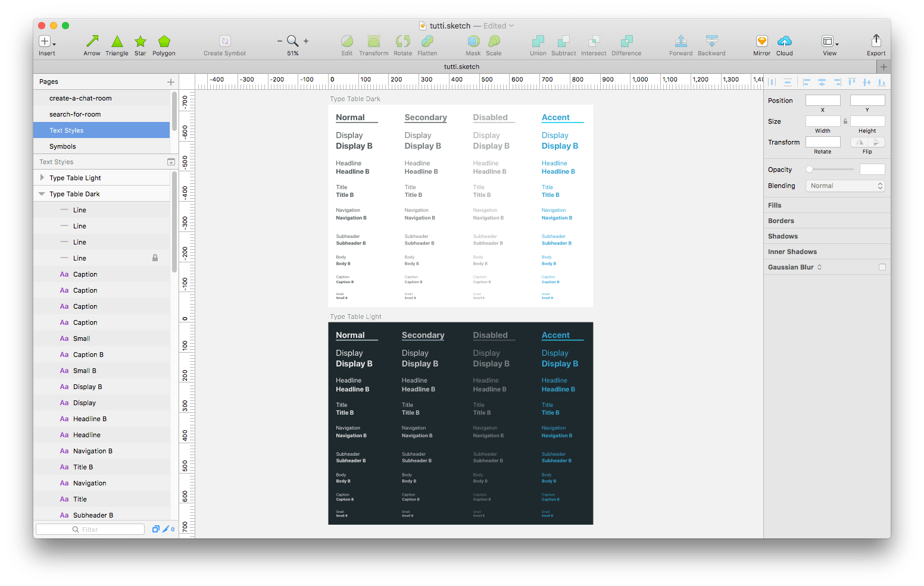Adjust the Opacity slider

(x=830, y=170)
